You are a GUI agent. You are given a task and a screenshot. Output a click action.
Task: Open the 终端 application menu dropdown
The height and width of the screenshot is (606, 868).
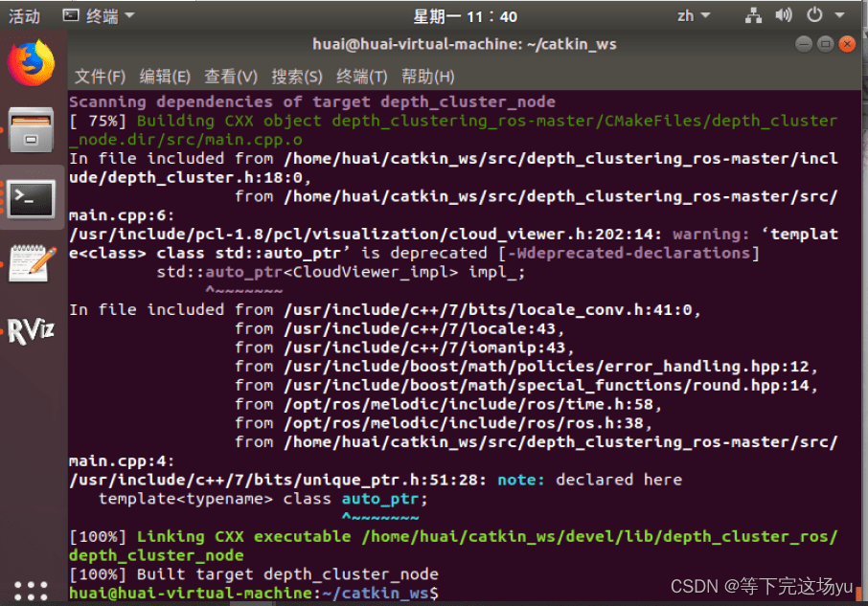96,14
